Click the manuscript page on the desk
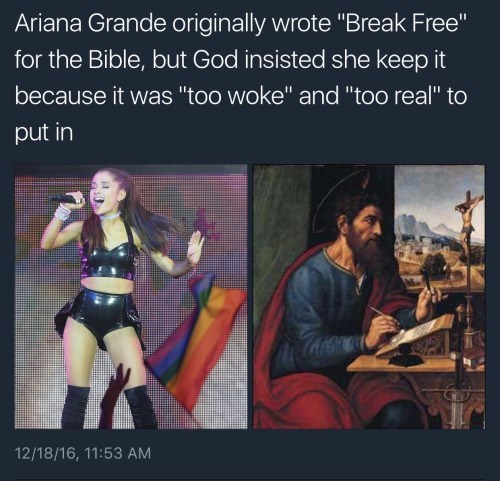Viewport: 500px width, 481px height. 417,333
